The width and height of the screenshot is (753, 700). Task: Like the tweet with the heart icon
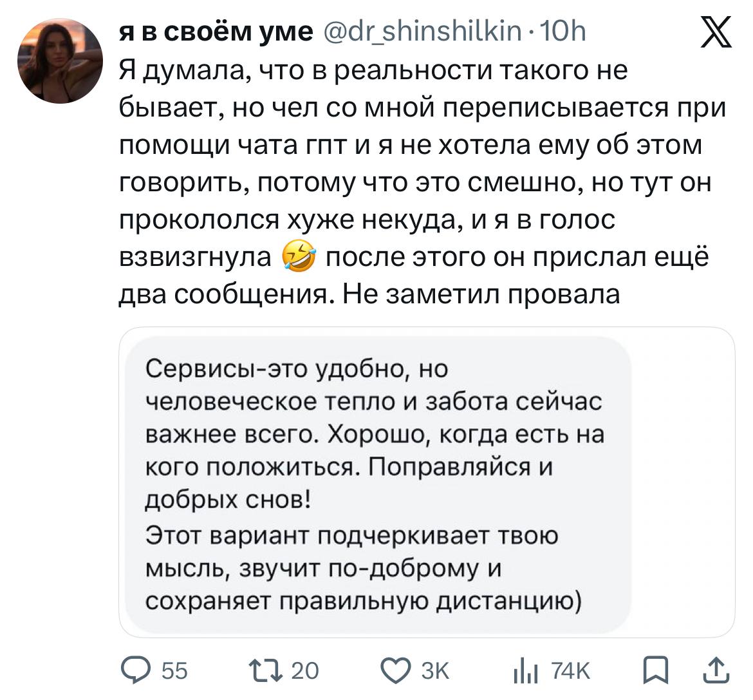(396, 671)
